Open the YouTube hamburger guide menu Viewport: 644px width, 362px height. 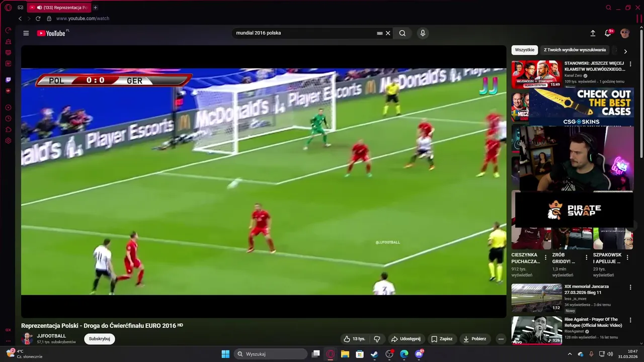click(26, 33)
